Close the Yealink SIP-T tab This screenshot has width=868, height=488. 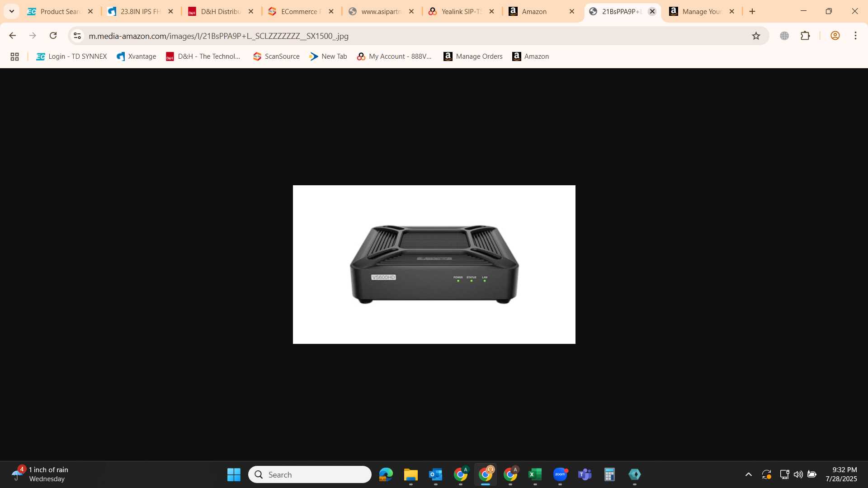tap(491, 11)
